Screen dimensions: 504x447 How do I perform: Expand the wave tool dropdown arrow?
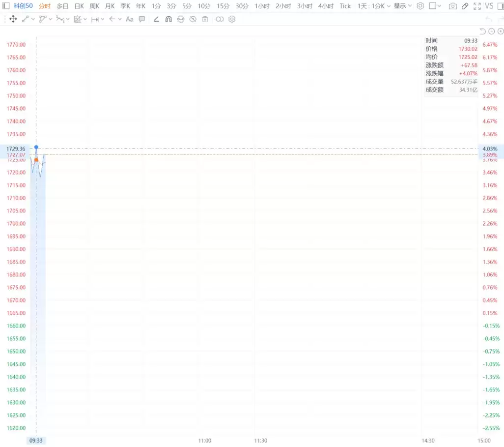click(x=68, y=19)
